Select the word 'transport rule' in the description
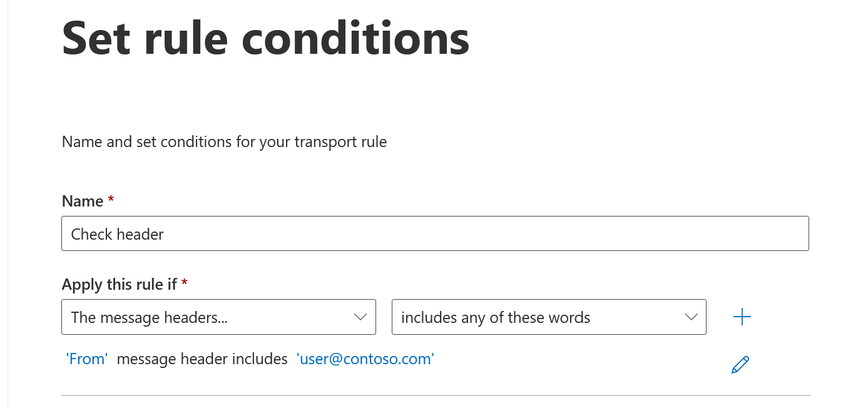Screen dimensions: 868x408 341,142
